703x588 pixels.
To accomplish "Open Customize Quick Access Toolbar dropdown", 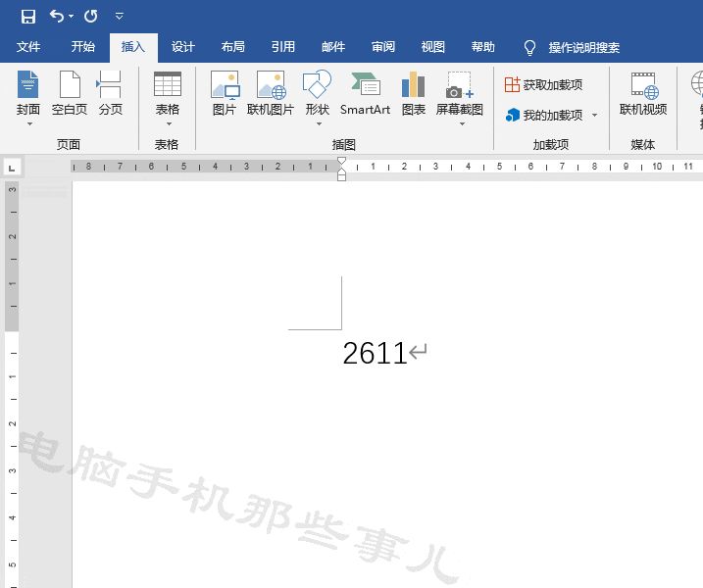I will pyautogui.click(x=120, y=16).
